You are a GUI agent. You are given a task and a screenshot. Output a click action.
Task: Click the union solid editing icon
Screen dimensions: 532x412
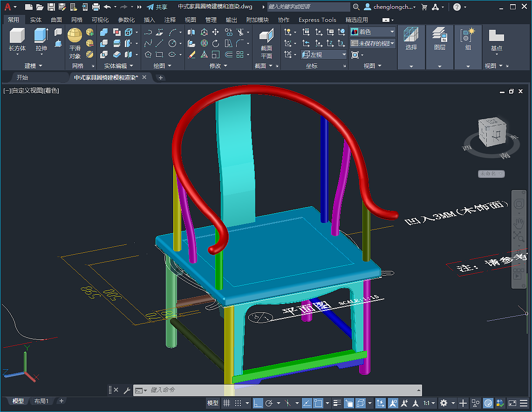[x=104, y=32]
